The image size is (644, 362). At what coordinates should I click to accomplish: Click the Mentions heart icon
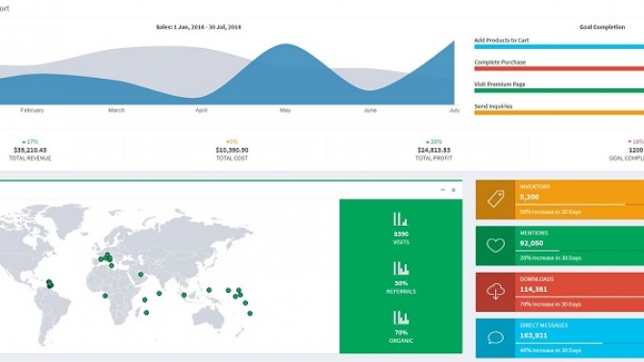click(x=495, y=246)
